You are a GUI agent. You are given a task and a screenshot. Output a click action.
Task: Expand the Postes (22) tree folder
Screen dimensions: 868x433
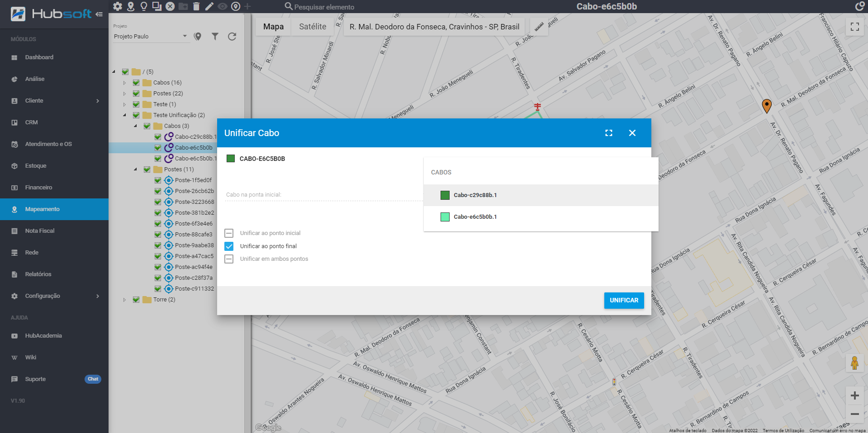click(x=124, y=94)
